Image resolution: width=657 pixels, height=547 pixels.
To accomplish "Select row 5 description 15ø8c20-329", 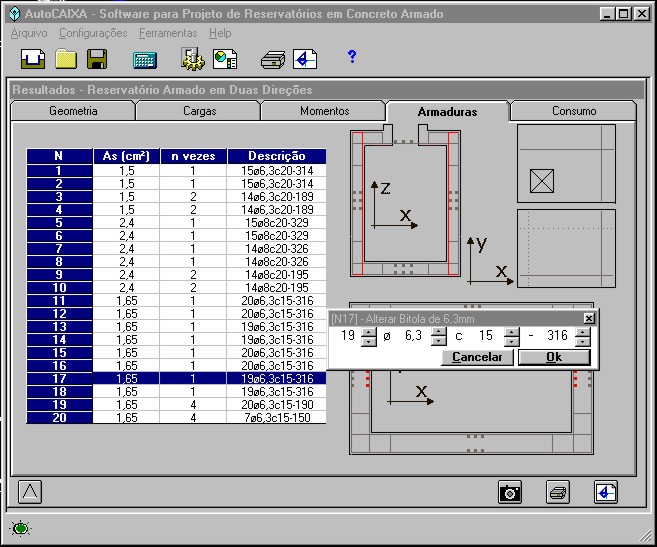I will [277, 223].
